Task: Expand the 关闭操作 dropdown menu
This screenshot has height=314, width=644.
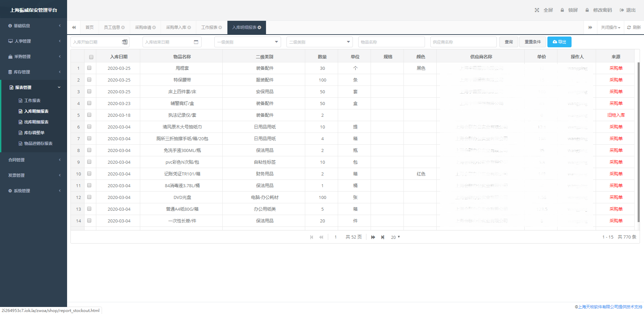Action: point(610,28)
